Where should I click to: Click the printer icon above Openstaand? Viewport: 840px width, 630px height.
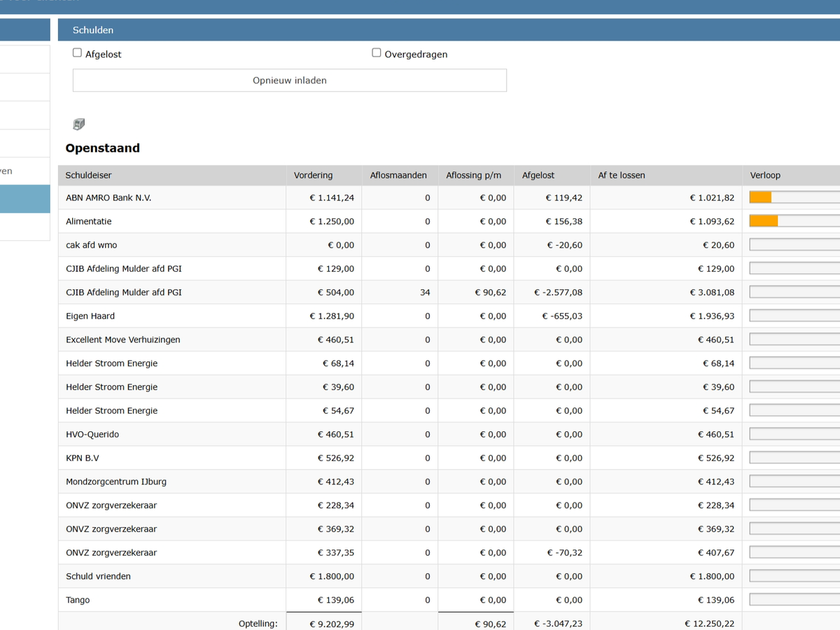78,125
